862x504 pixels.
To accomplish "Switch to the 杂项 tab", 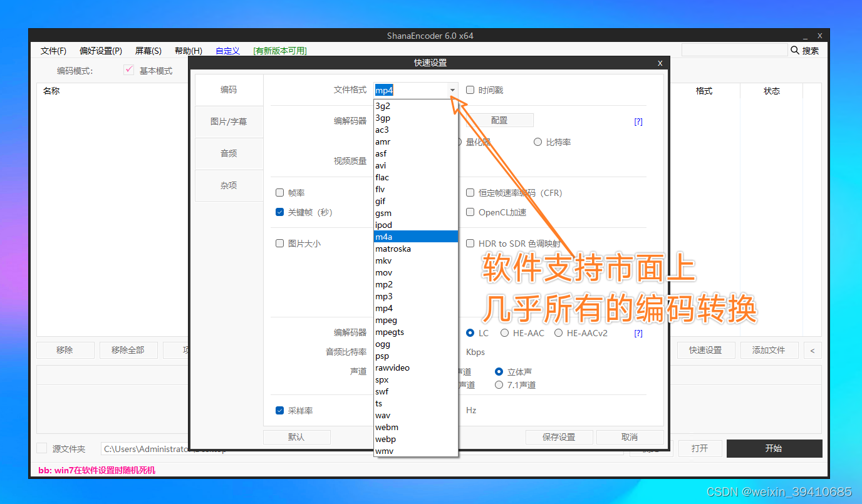I will click(x=229, y=185).
